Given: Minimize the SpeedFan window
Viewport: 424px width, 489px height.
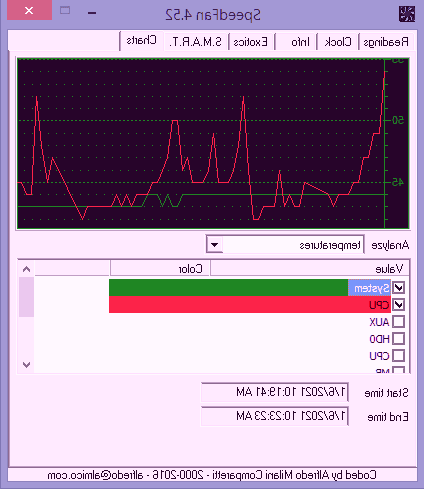Looking at the screenshot, I should coord(92,13).
